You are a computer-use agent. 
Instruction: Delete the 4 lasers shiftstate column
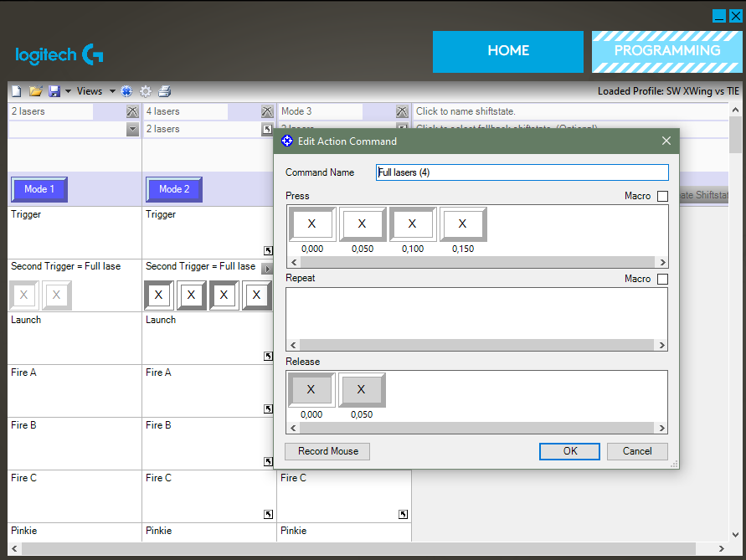tap(267, 112)
